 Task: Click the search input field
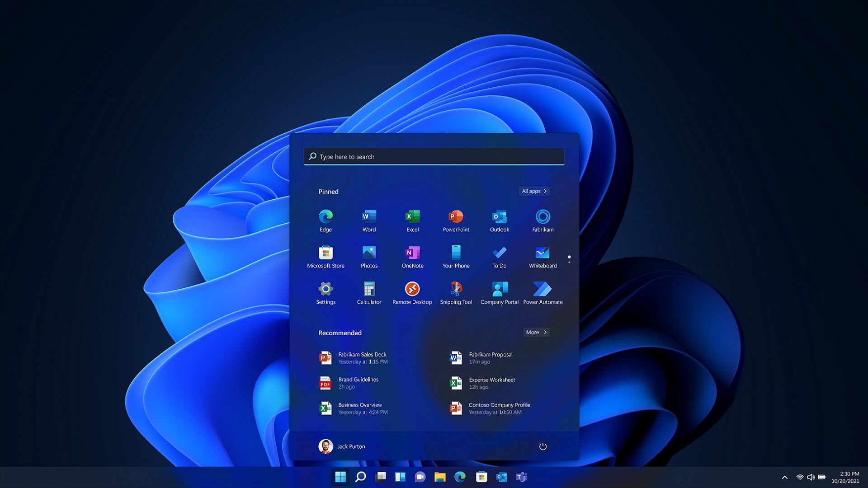tap(434, 156)
